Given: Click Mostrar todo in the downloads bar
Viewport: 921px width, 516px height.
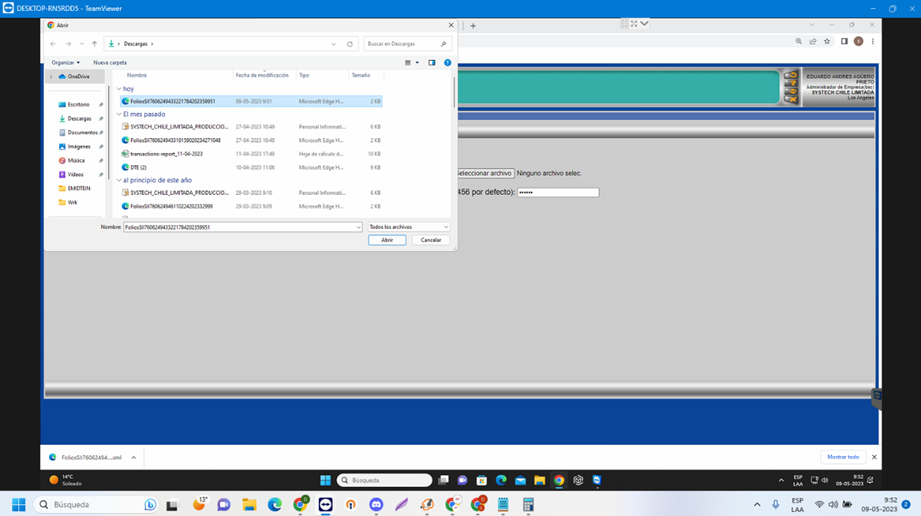Looking at the screenshot, I should [843, 457].
